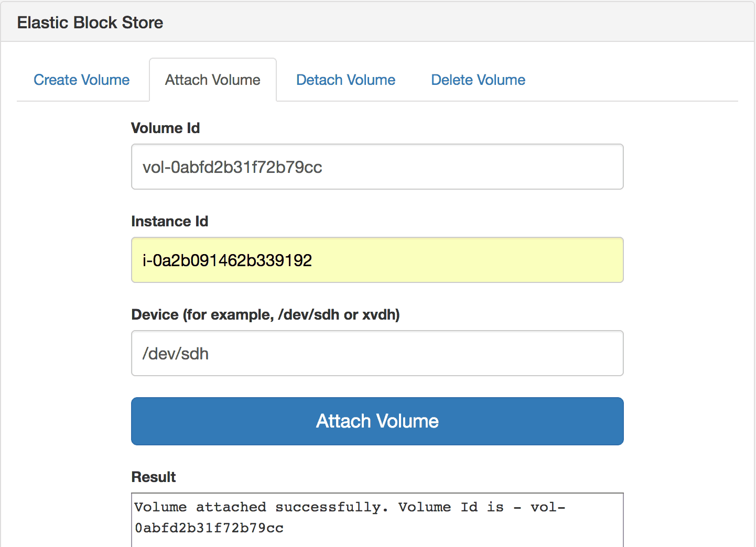Image resolution: width=756 pixels, height=547 pixels.
Task: Click the Delete Volume tab label
Action: point(478,80)
